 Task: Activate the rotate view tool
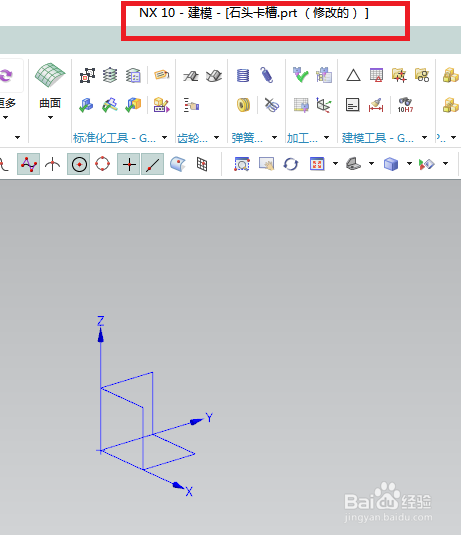[x=291, y=164]
